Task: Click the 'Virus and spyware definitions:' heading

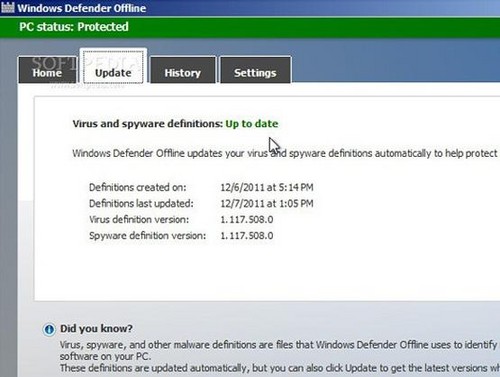Action: point(148,124)
